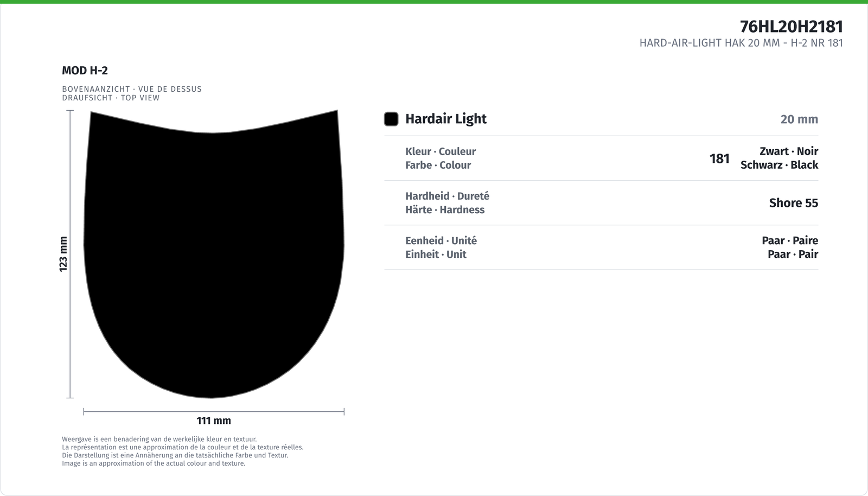Click the Hardair Light material name
Image resolution: width=868 pixels, height=496 pixels.
click(x=446, y=119)
